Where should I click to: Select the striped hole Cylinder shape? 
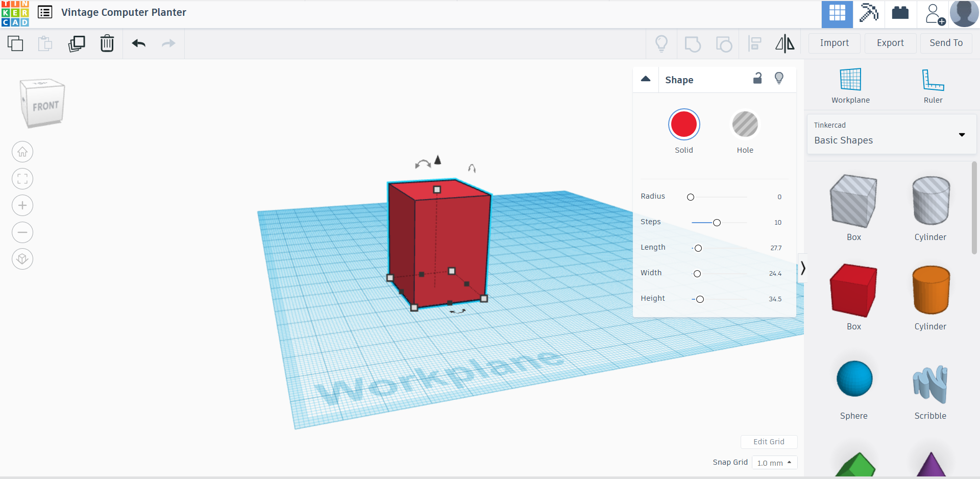click(931, 201)
